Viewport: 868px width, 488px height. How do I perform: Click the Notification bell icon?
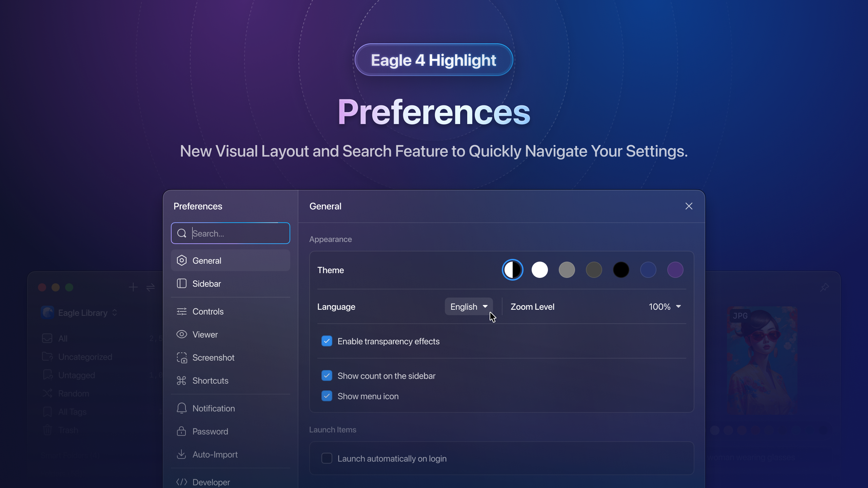[182, 408]
